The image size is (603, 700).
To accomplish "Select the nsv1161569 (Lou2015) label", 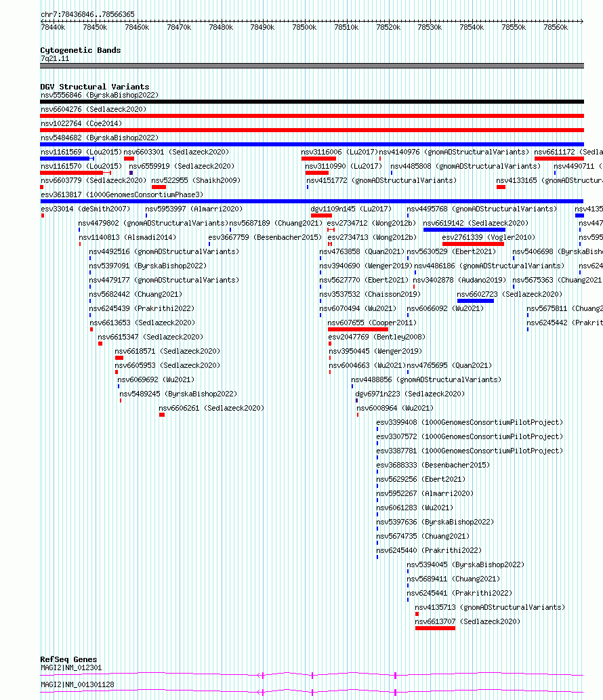I will (81, 152).
